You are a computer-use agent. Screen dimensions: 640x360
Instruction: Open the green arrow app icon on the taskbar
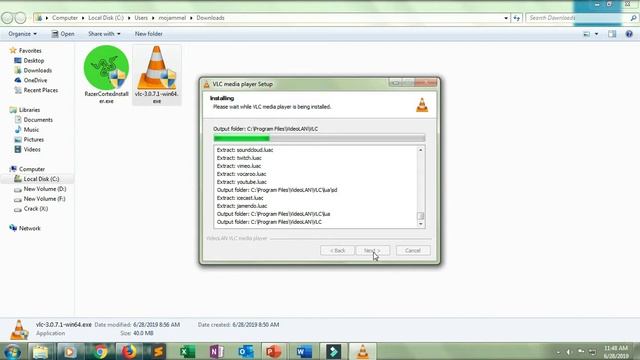click(333, 351)
